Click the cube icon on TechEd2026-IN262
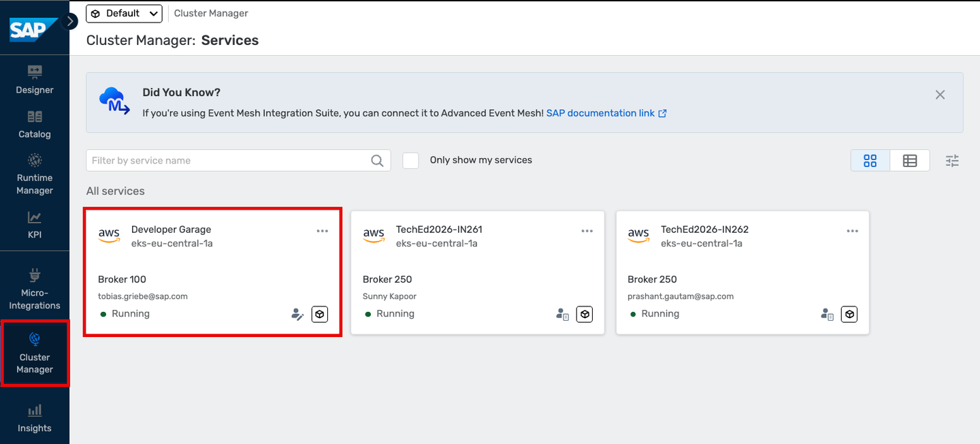980x444 pixels. point(849,315)
